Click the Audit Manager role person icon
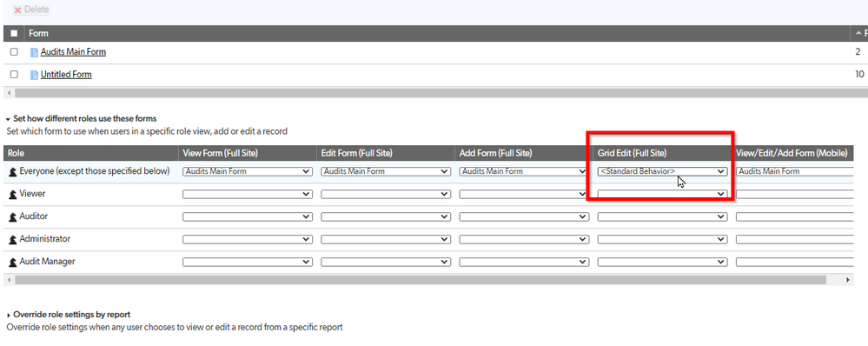Screen dimensions: 868x346 [13, 263]
